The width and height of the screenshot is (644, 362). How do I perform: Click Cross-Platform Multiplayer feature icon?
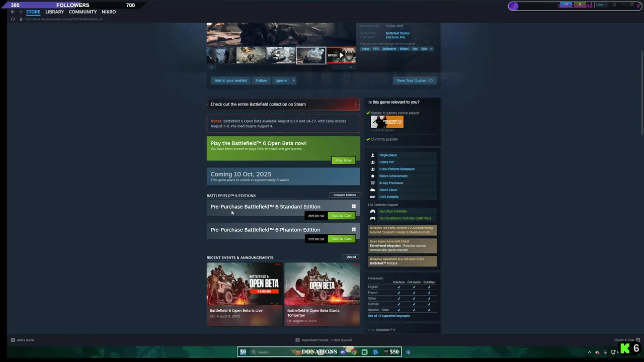point(373,169)
